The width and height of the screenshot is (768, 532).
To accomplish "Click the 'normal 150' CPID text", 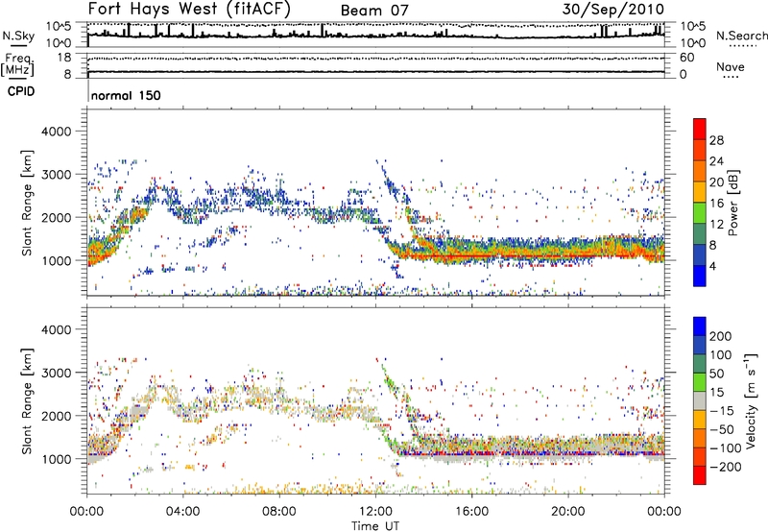I will click(126, 95).
